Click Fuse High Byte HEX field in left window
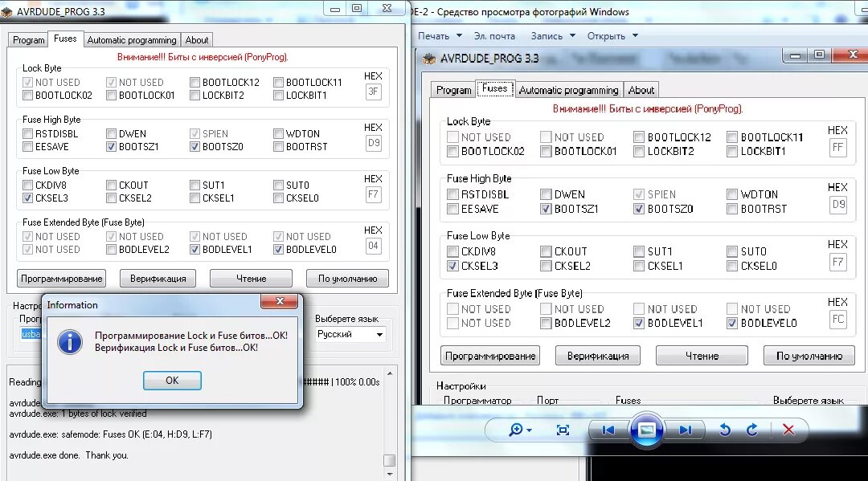 pos(373,143)
